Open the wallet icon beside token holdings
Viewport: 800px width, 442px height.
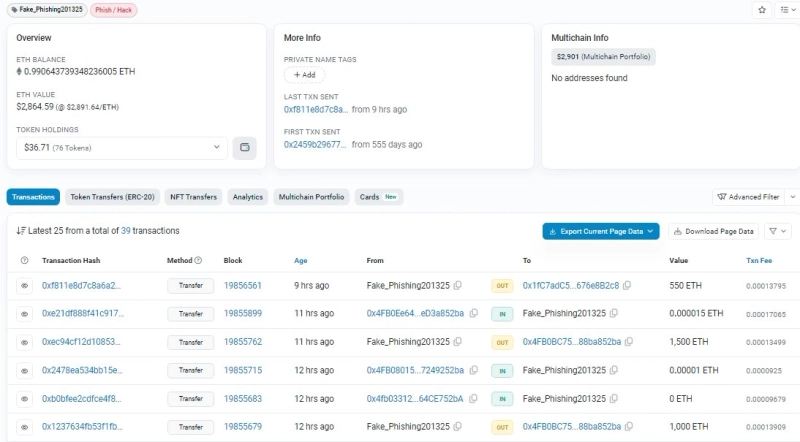click(243, 148)
